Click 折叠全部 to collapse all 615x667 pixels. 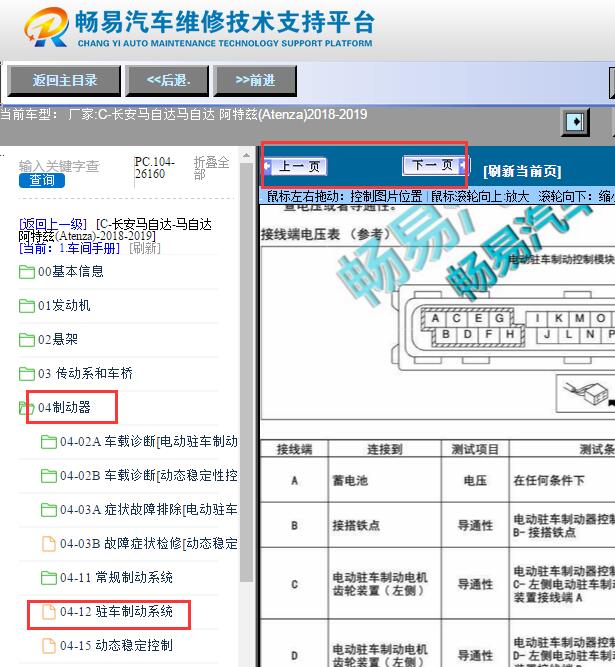click(211, 168)
